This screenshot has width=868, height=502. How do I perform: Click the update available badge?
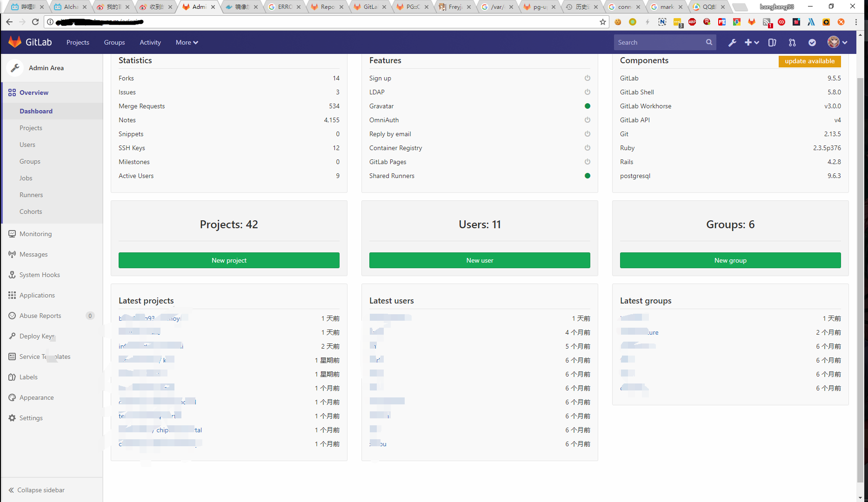tap(809, 61)
